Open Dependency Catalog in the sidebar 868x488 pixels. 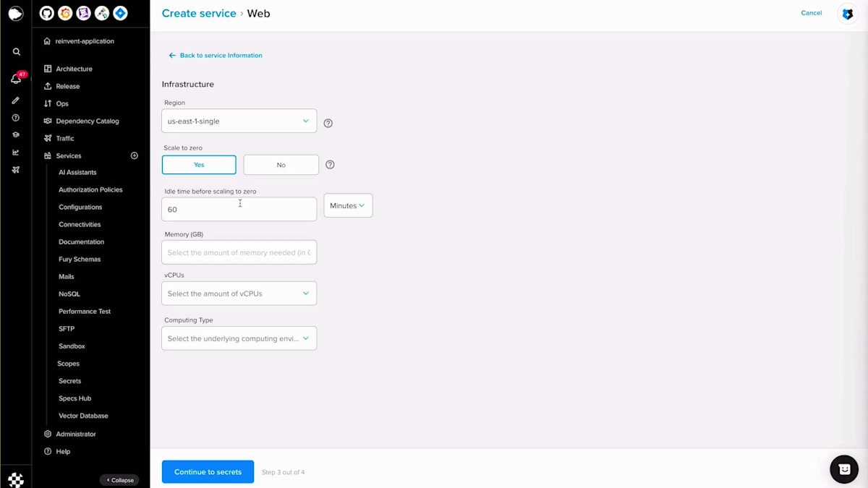pyautogui.click(x=88, y=121)
